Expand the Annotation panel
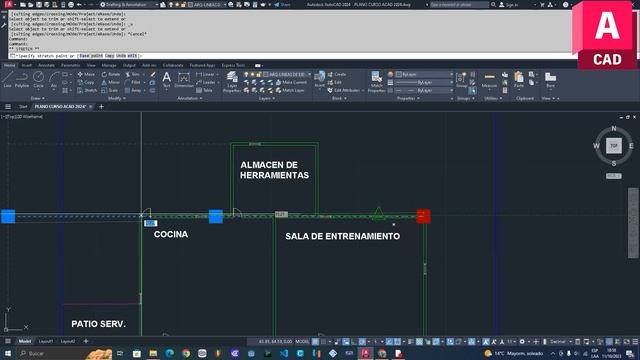The image size is (640, 360). pyautogui.click(x=190, y=98)
